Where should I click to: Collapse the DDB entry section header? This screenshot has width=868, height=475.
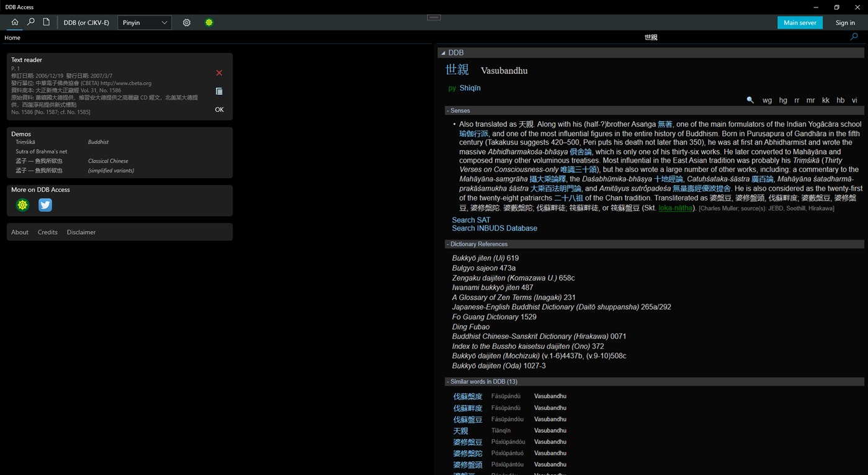pos(443,53)
